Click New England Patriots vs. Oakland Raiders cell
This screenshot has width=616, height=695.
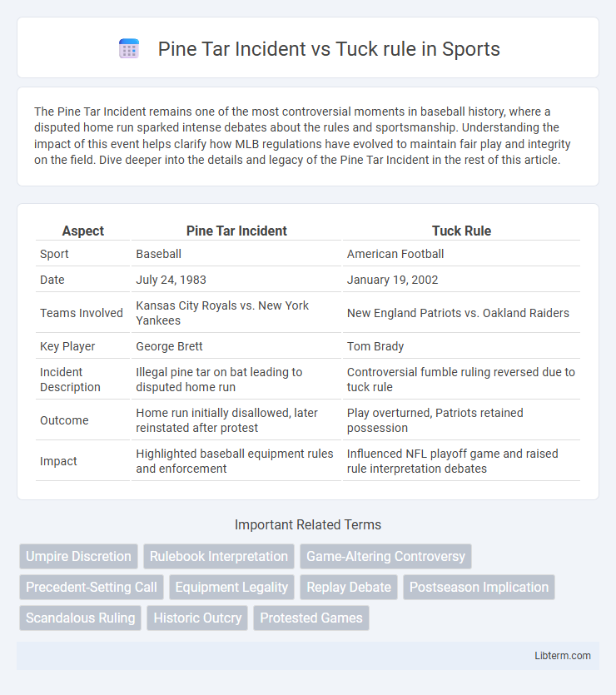461,312
